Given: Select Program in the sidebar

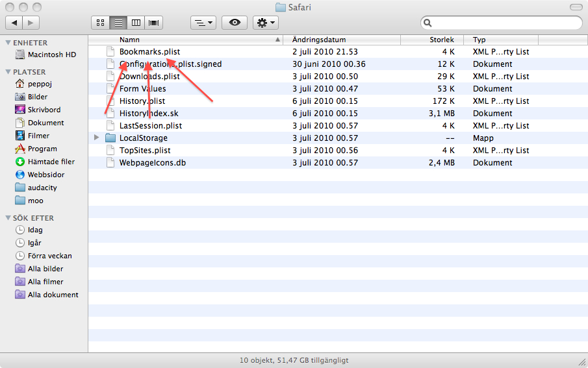Looking at the screenshot, I should coord(42,149).
